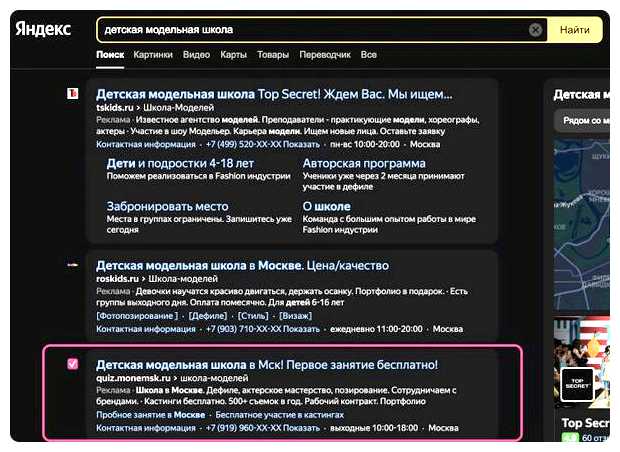620x452 pixels.
Task: Click the 'Рядом со мной' filter chip
Action: click(582, 121)
